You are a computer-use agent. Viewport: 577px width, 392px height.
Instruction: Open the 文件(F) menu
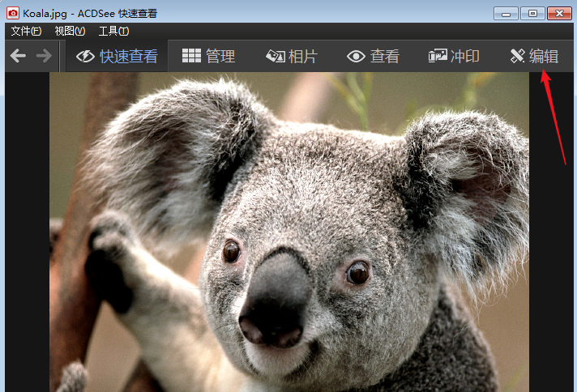(x=26, y=31)
